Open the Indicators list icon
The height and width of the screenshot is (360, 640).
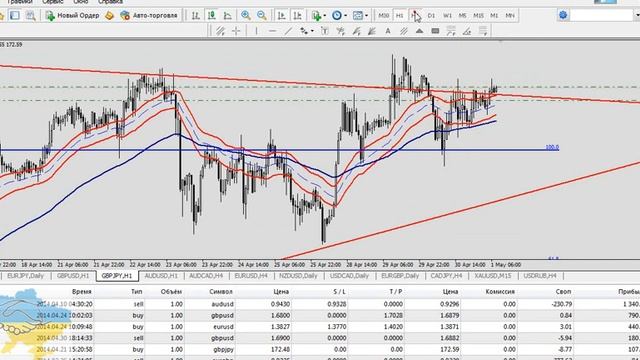[x=316, y=16]
